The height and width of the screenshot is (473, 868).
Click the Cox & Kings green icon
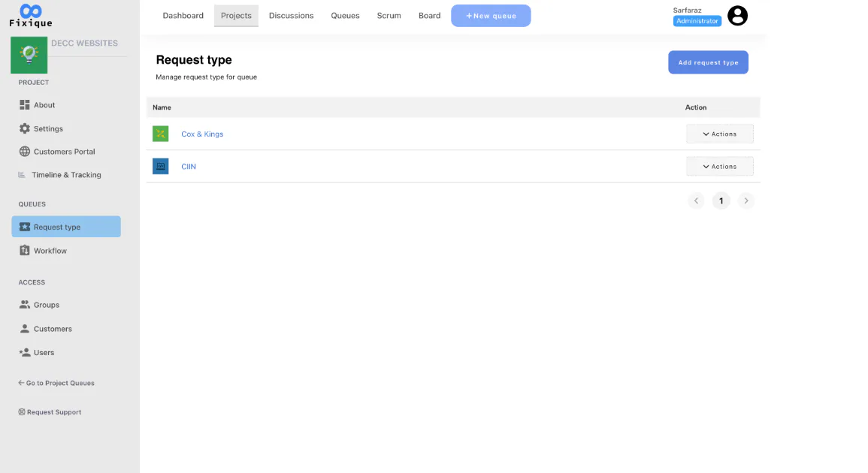pyautogui.click(x=161, y=134)
